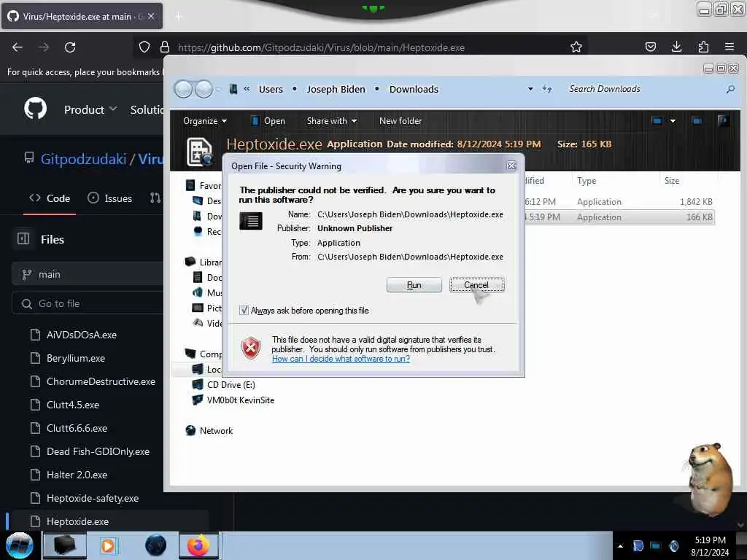The height and width of the screenshot is (560, 747).
Task: Switch to the GitHub Issues tab
Action: (110, 198)
